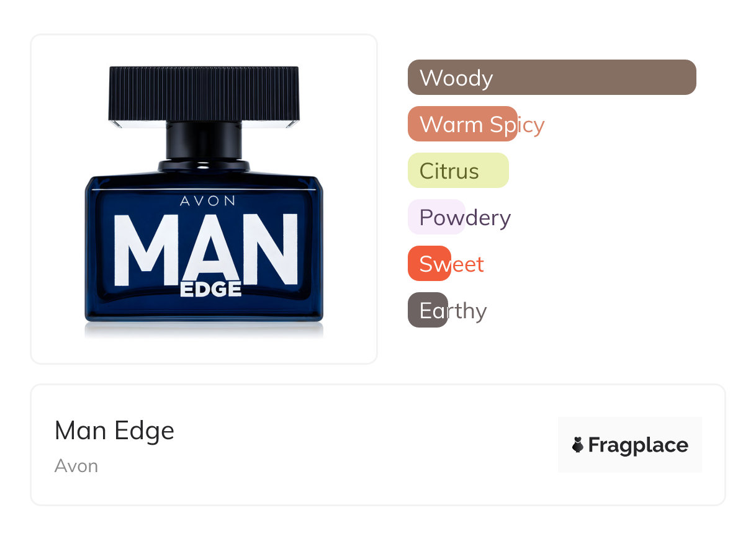Click the Powdery accord bar
Viewport: 756px width, 536px height.
point(436,217)
